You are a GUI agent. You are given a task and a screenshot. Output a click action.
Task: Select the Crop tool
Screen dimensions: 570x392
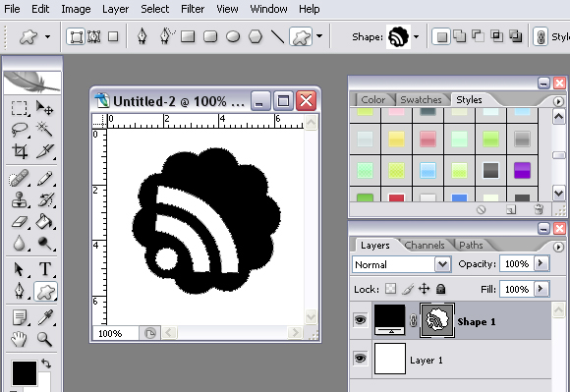click(x=19, y=150)
